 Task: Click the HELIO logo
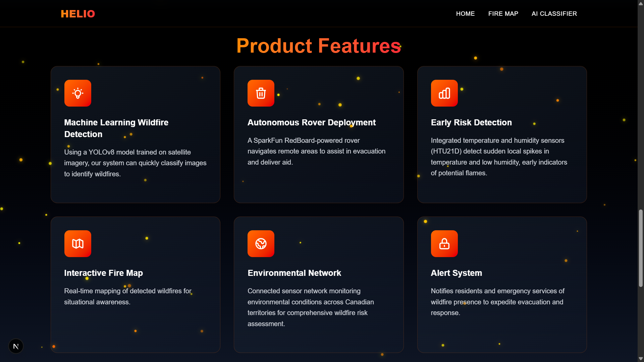78,14
